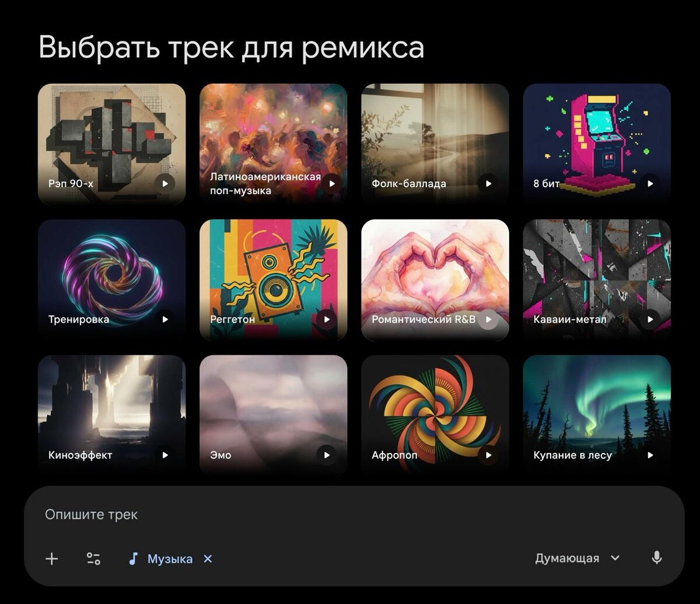Play the Рэп 90-х track preview
This screenshot has width=700, height=604.
[165, 183]
